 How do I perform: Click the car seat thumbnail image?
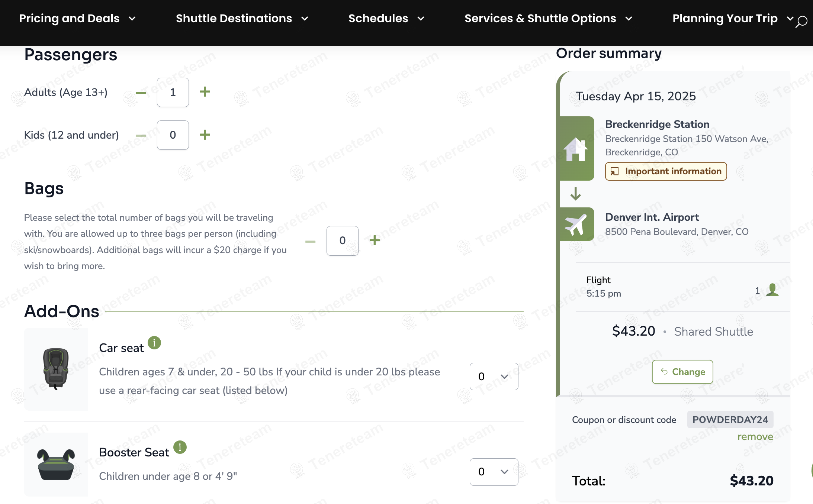click(x=56, y=369)
